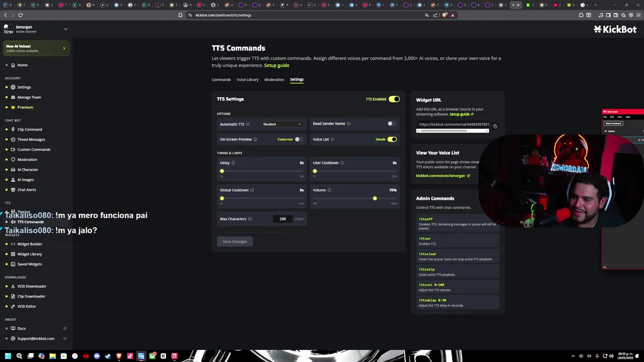
Task: Open AI Character in the sidebar
Action: pyautogui.click(x=28, y=169)
